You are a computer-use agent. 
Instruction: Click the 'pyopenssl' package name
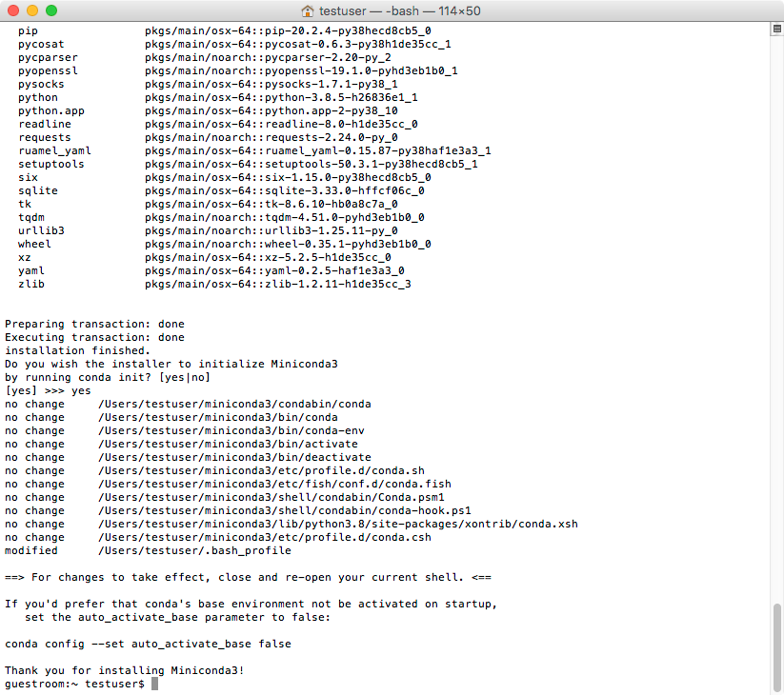[48, 71]
